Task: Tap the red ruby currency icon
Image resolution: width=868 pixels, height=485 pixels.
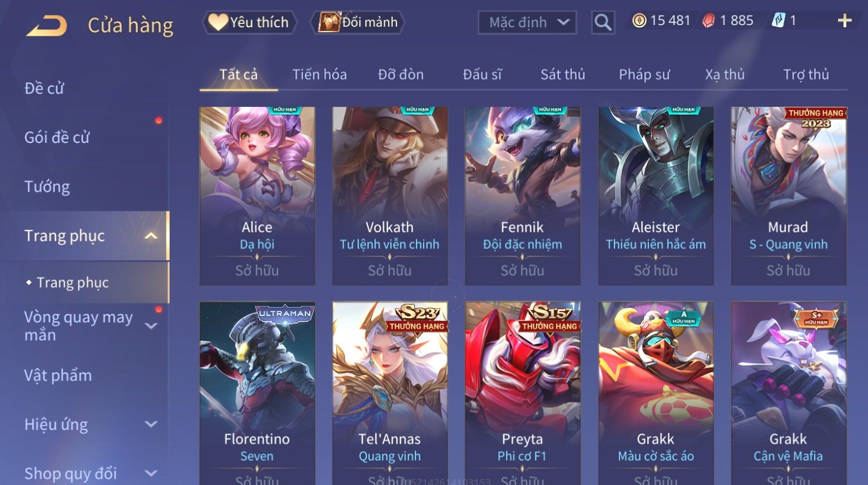Action: [x=708, y=21]
